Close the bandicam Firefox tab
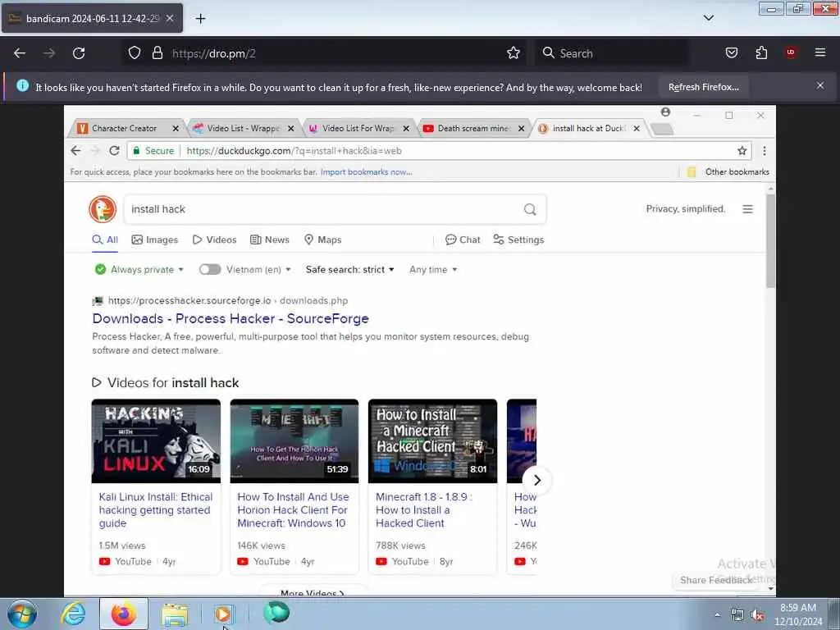Viewport: 840px width, 630px height. click(x=169, y=18)
